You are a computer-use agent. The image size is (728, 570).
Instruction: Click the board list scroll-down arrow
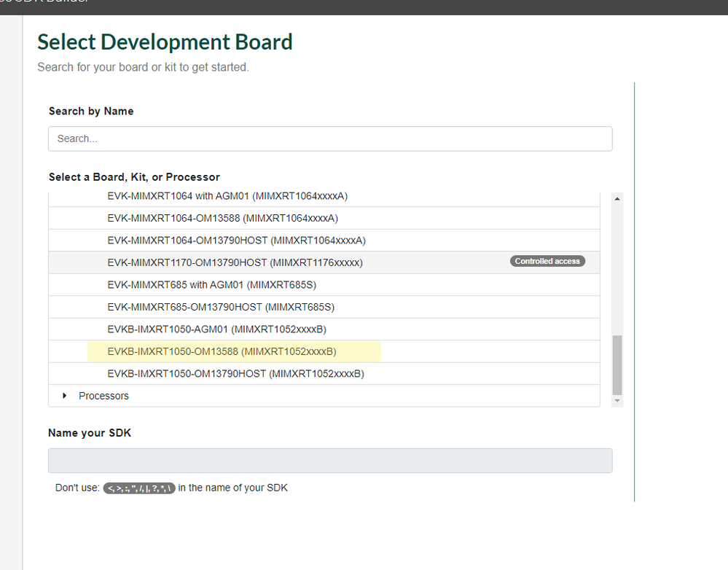click(618, 401)
